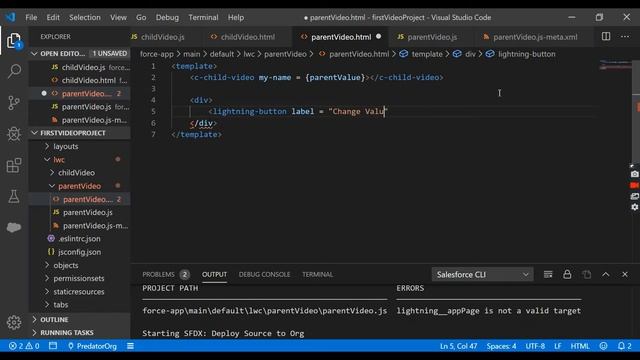Switch to childVideo.html editor tab

click(x=247, y=37)
